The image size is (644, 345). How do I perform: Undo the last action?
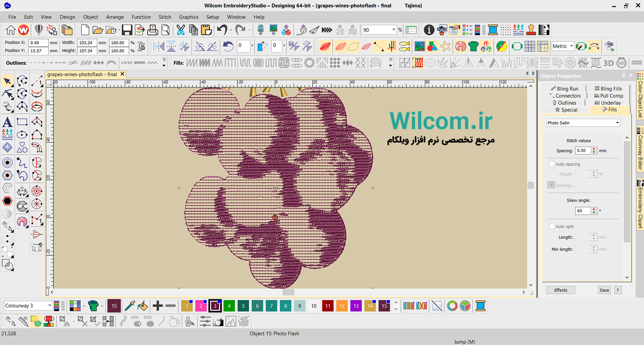coord(222,30)
